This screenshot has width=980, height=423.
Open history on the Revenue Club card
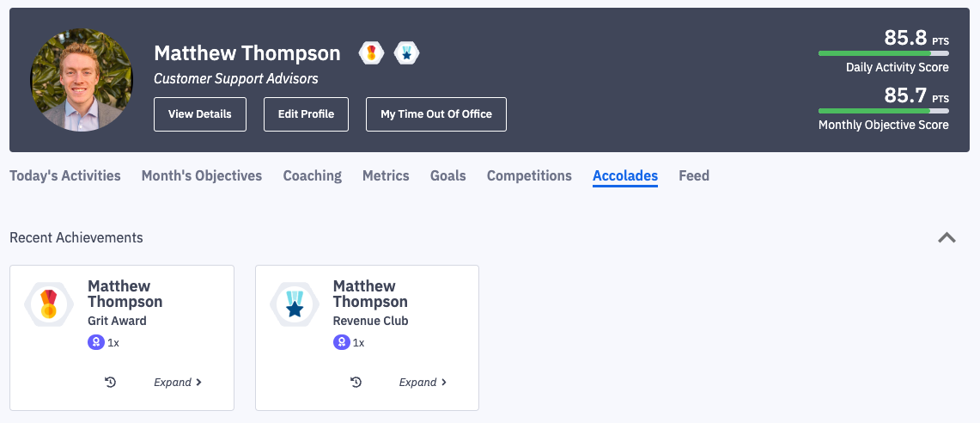coord(356,382)
